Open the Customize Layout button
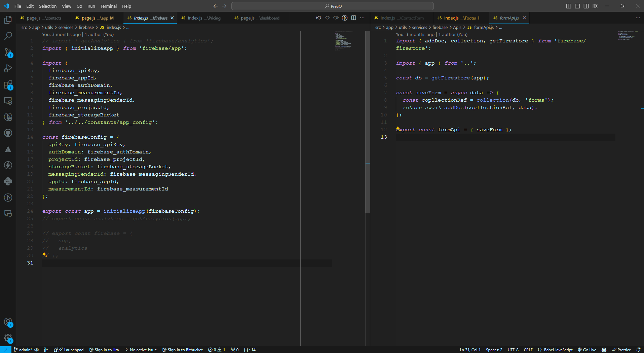 [595, 6]
